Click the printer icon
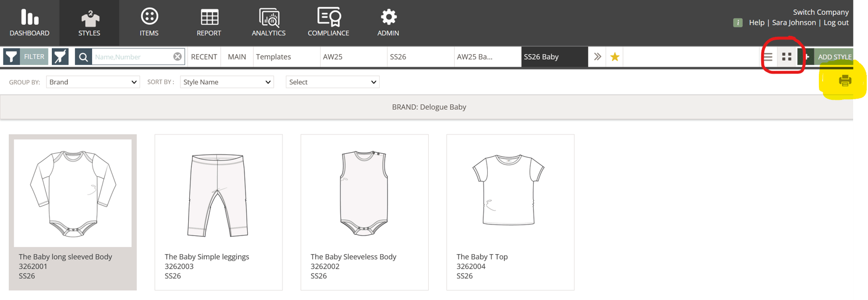Image resolution: width=868 pixels, height=300 pixels. click(844, 81)
